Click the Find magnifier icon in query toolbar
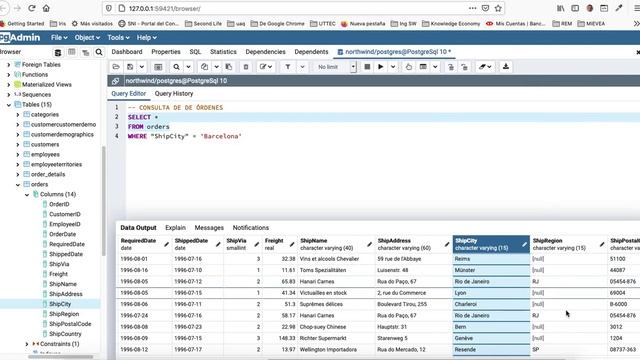This screenshot has width=640, height=360. pyautogui.click(x=176, y=67)
